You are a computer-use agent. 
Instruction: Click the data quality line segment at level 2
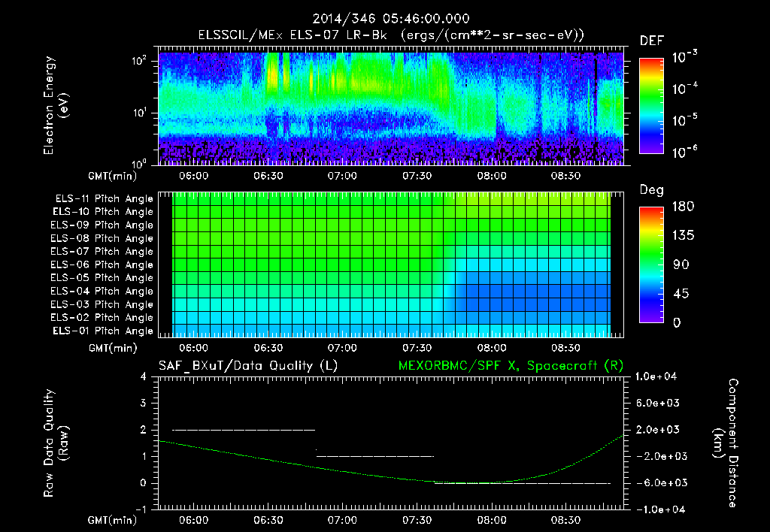pyautogui.click(x=244, y=430)
